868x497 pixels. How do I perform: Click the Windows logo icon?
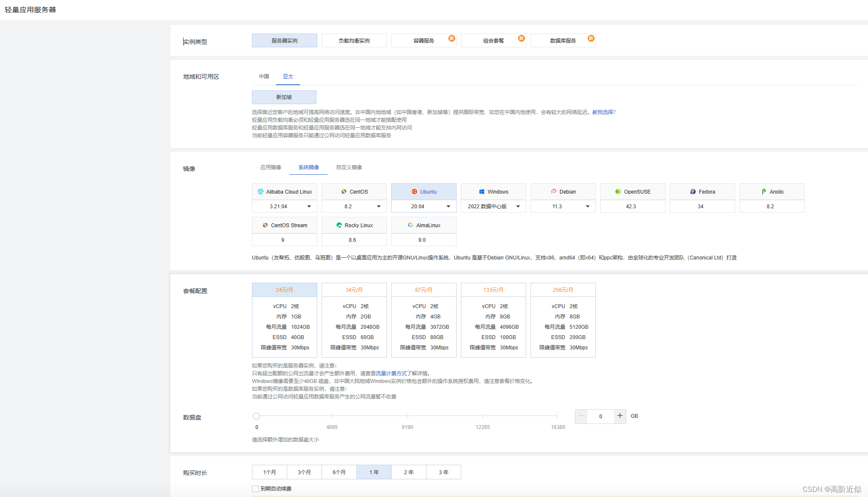tap(482, 191)
